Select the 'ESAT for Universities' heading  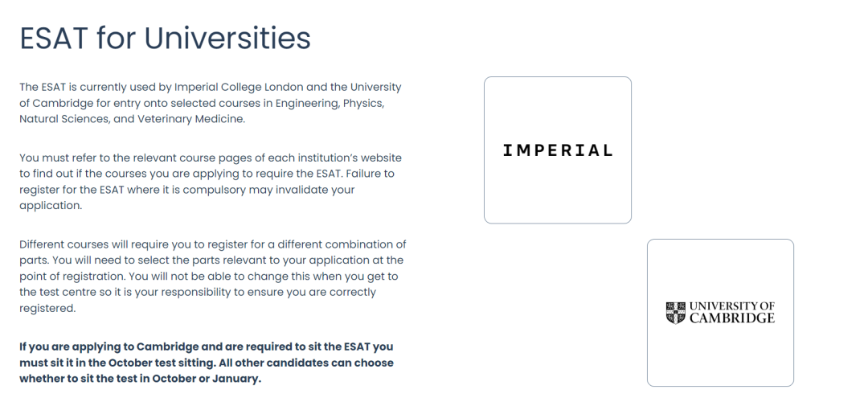point(165,38)
